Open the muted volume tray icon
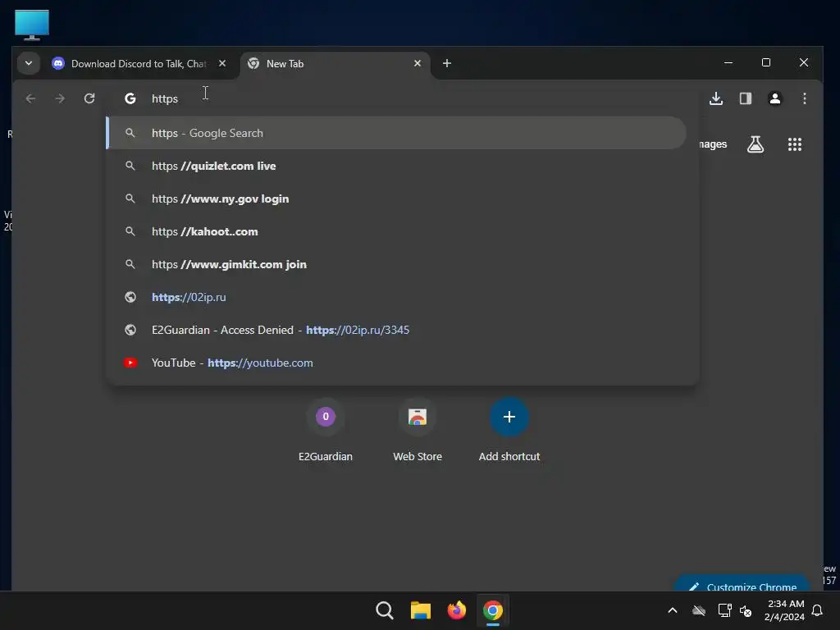 [746, 610]
